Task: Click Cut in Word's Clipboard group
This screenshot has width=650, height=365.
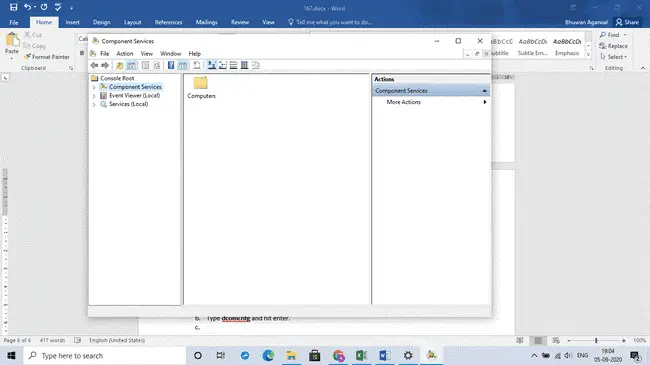Action: pos(33,35)
